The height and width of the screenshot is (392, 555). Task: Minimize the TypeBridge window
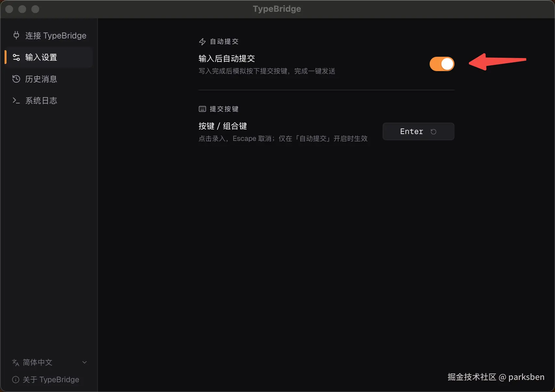(x=22, y=9)
